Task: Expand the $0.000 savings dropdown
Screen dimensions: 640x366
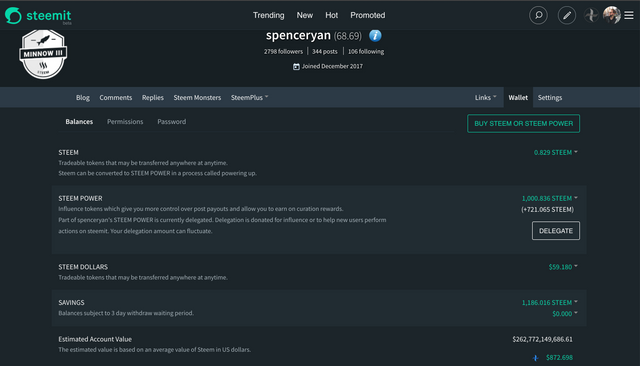Action: (x=565, y=314)
